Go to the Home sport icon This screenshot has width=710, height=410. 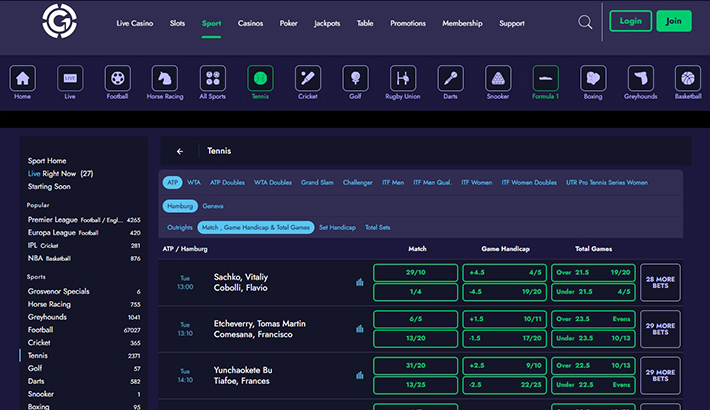(x=22, y=78)
